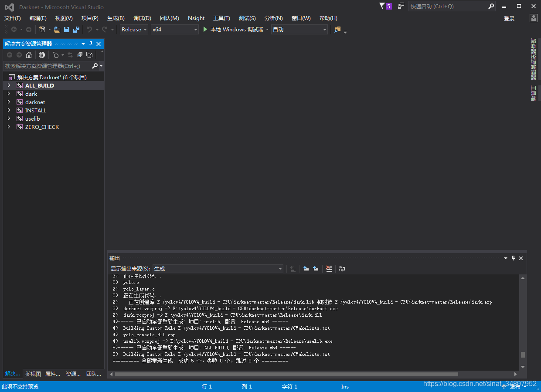Screen dimensions: 541x392
Task: Click the New Project toolbar icon
Action: [42, 30]
